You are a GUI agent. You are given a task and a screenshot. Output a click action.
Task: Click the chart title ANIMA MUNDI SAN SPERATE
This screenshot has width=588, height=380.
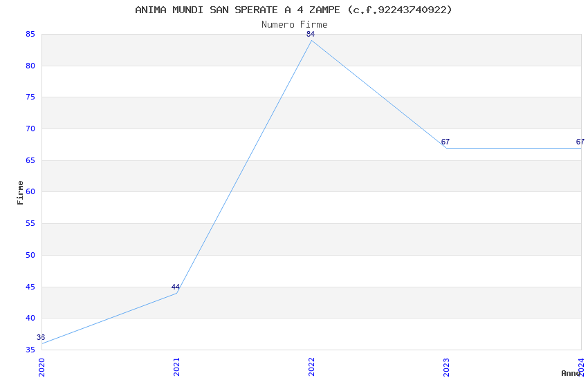(x=293, y=10)
